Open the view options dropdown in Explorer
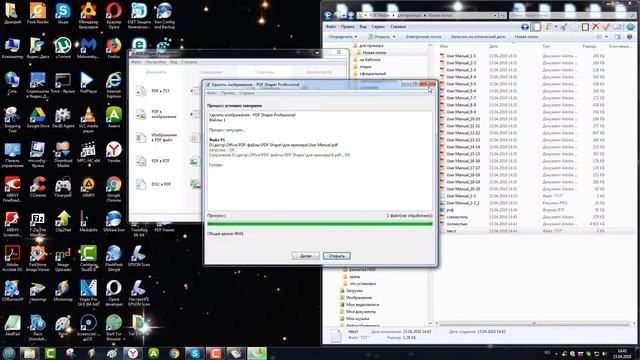The width and height of the screenshot is (640, 360). pyautogui.click(x=606, y=37)
